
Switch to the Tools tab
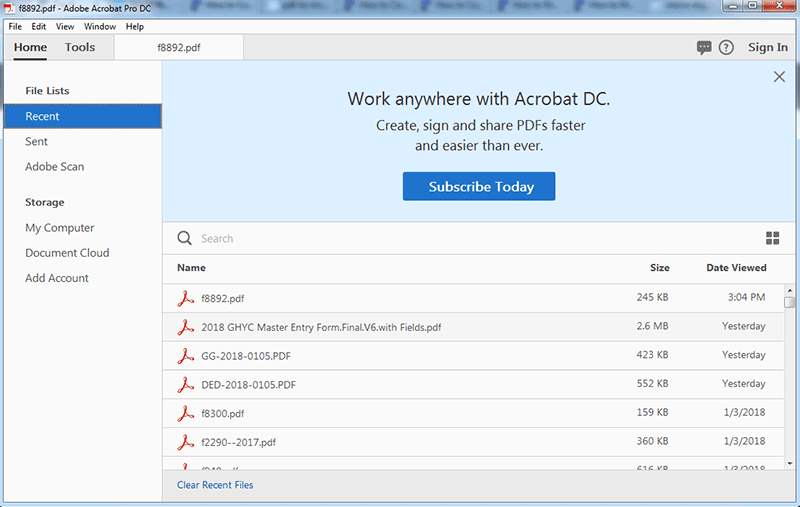[80, 47]
